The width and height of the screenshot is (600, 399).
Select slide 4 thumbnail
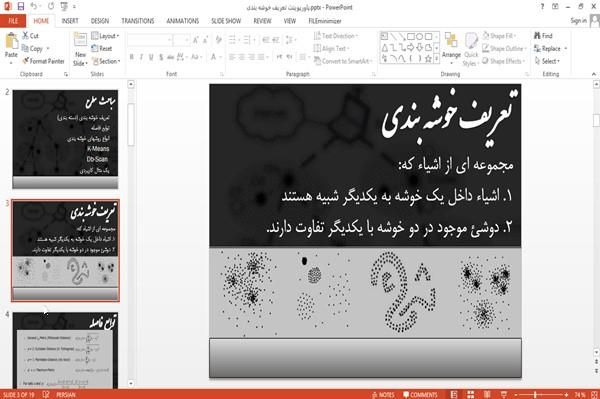[65, 350]
